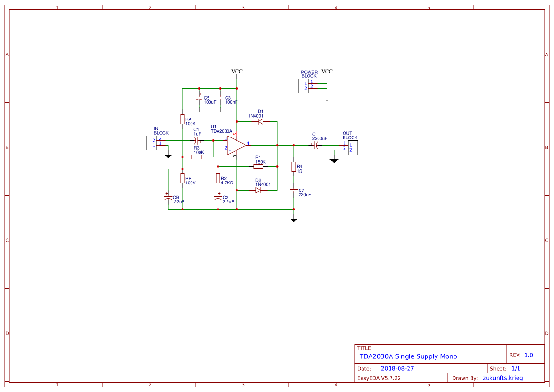The height and width of the screenshot is (392, 554).
Task: Select the title text TDA2030A Single Supply Mono
Action: point(408,356)
